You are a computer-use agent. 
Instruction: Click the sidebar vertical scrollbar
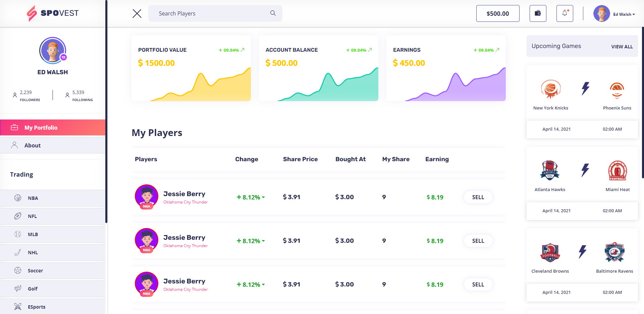click(106, 111)
